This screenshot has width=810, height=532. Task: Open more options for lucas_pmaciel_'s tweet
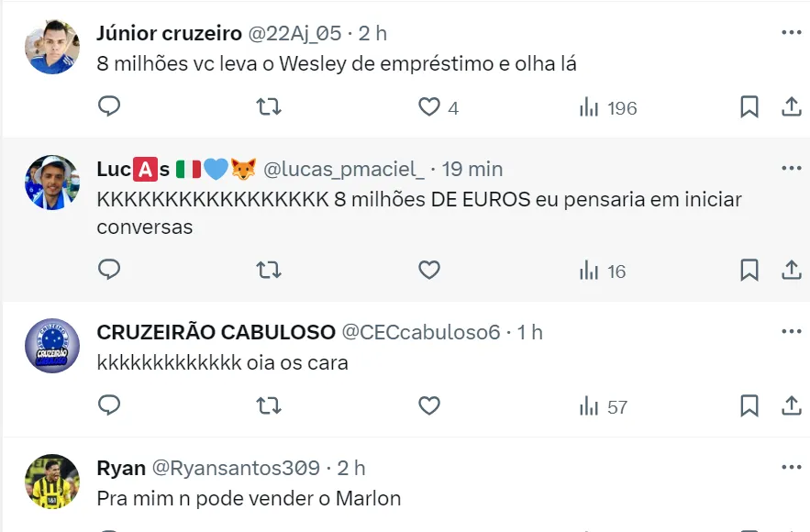pyautogui.click(x=791, y=169)
